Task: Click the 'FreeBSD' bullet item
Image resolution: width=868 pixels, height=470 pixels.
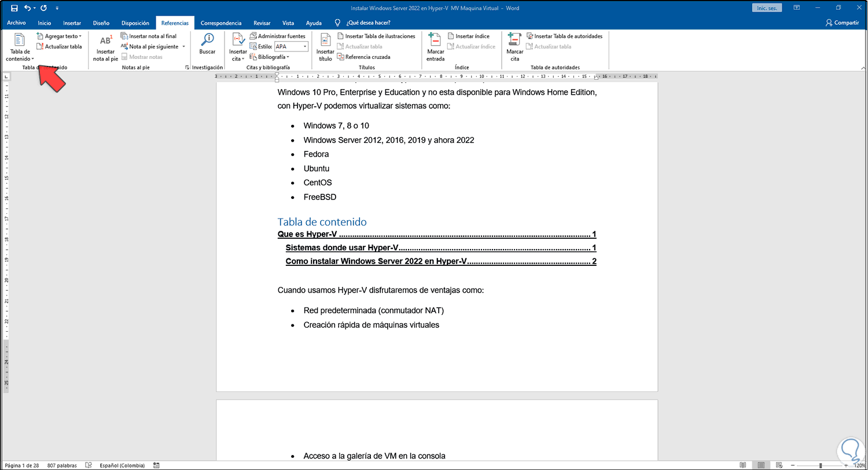Action: tap(320, 197)
